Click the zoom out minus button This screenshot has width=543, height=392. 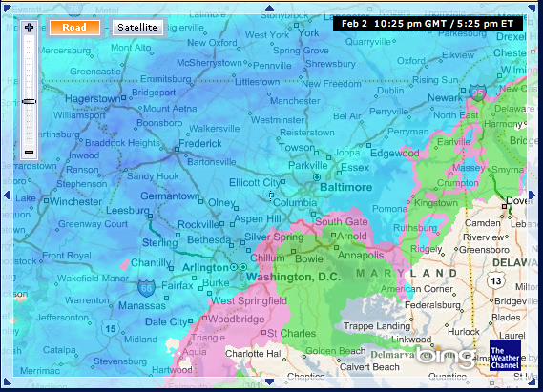point(29,152)
